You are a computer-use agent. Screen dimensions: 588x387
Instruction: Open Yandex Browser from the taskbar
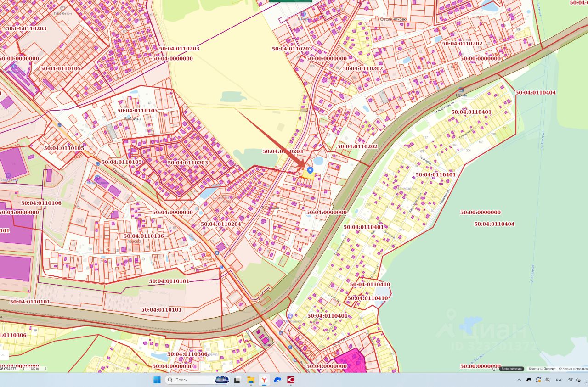coord(264,380)
